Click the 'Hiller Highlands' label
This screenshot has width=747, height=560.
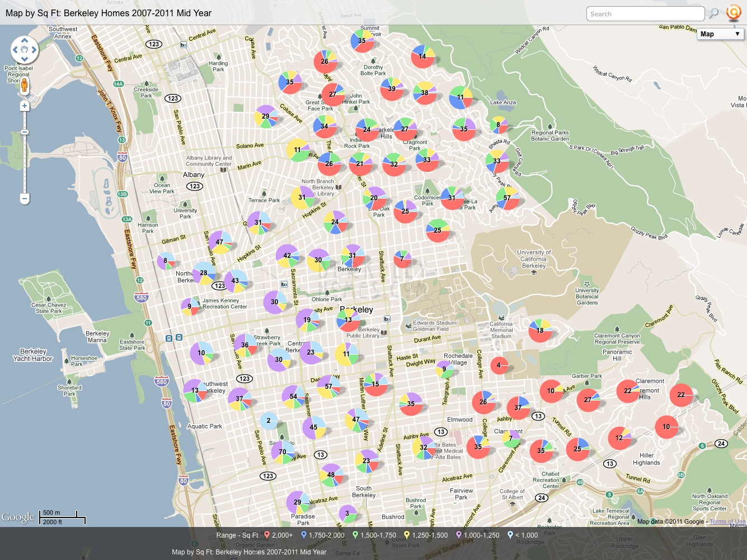tap(646, 459)
